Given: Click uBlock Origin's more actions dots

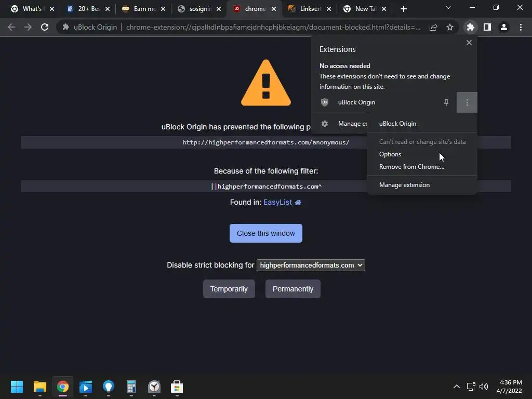Looking at the screenshot, I should 467,102.
